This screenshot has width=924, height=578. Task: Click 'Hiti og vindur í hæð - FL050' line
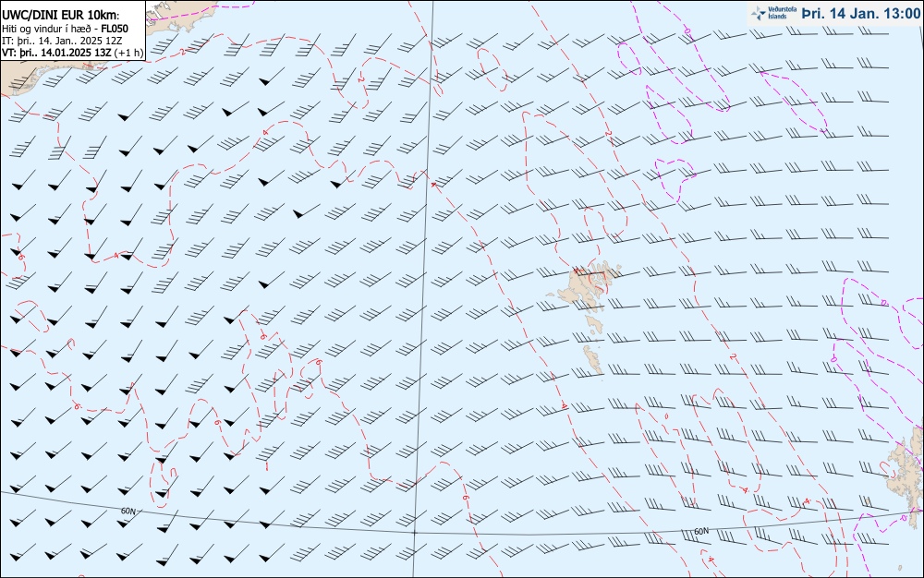coord(66,29)
